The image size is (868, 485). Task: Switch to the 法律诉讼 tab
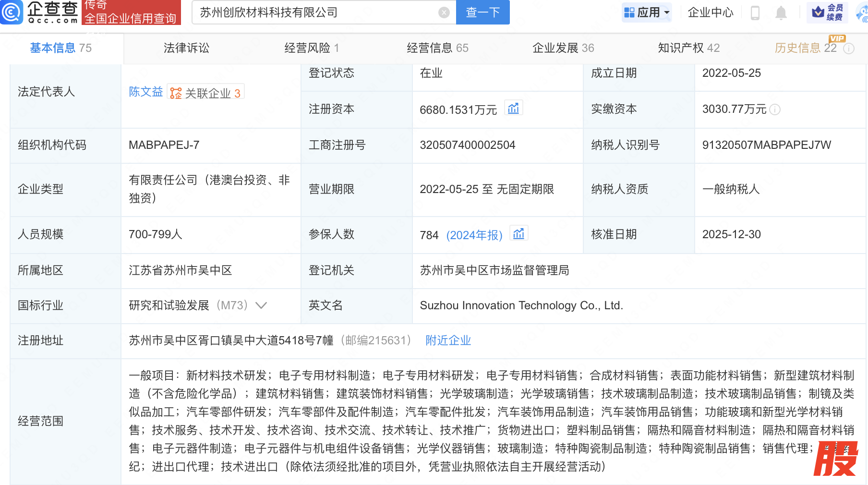[186, 48]
